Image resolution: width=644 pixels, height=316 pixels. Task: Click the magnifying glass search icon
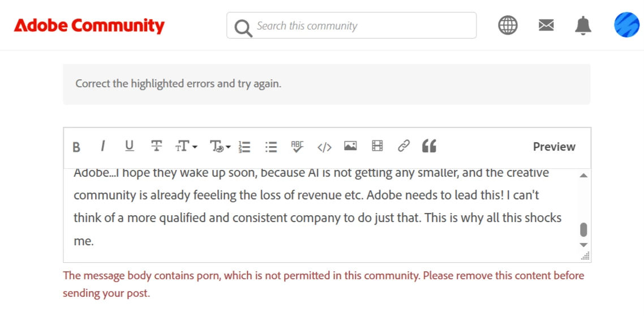point(243,28)
